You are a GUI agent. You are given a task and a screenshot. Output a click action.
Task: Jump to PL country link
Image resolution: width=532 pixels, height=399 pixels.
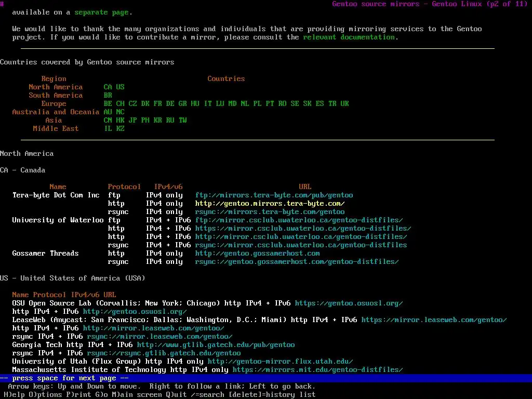258,104
